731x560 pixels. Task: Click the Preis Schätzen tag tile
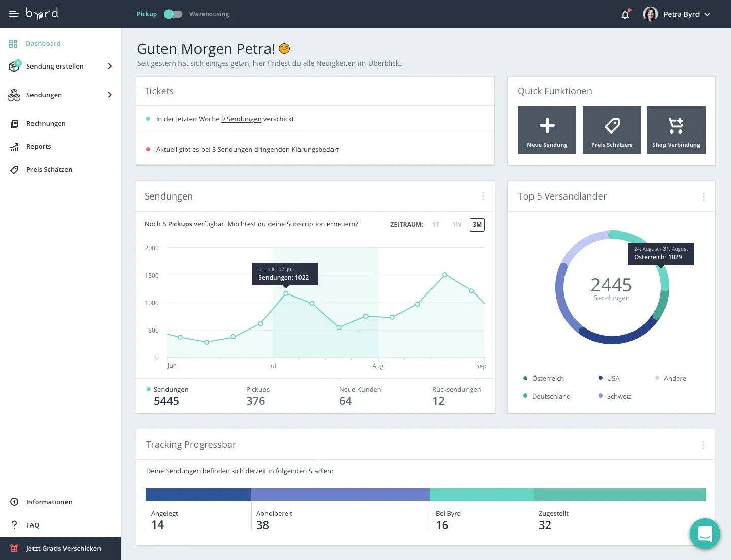click(x=612, y=130)
